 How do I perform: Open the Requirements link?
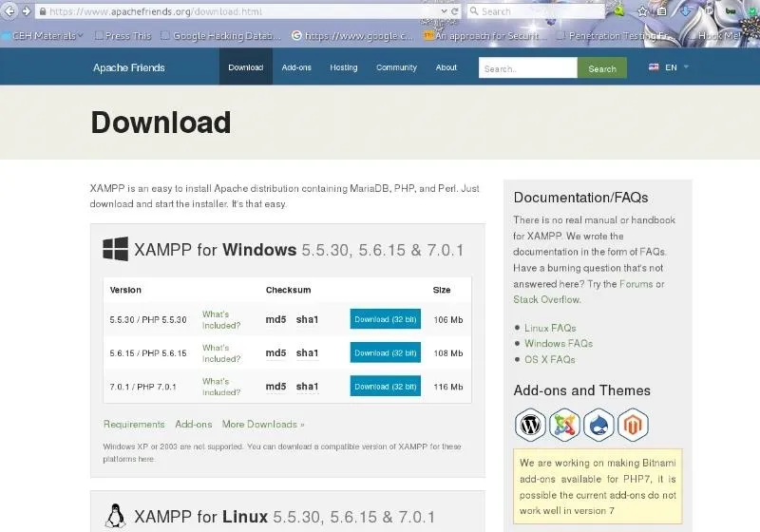[134, 424]
